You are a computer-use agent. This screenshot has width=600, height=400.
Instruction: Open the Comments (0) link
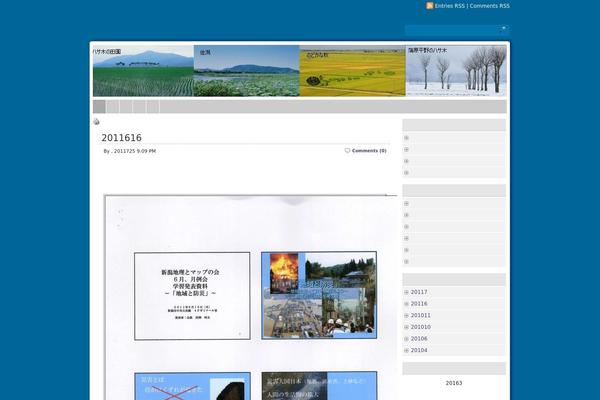(369, 151)
